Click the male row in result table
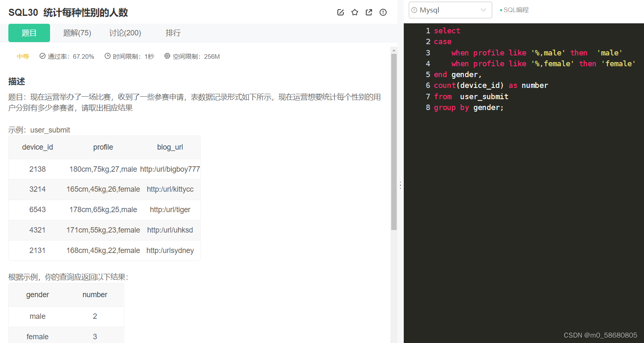The height and width of the screenshot is (343, 644). click(x=66, y=316)
